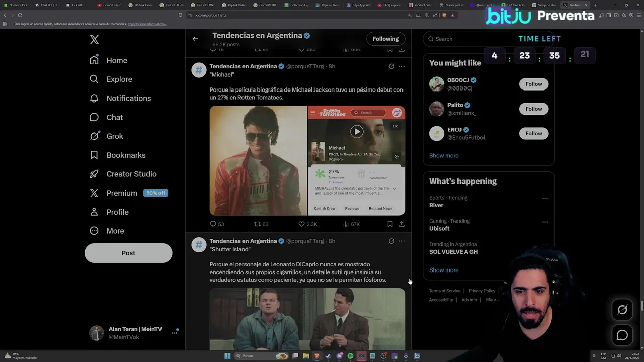Follow the ENCU account
Screen dimensions: 644x362
(x=534, y=133)
